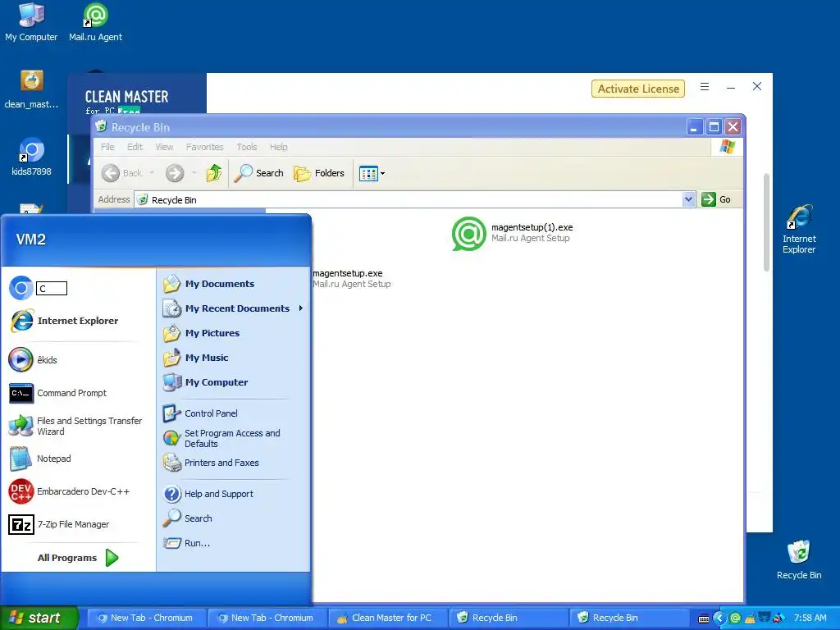Expand the Address bar dropdown

[x=688, y=199]
